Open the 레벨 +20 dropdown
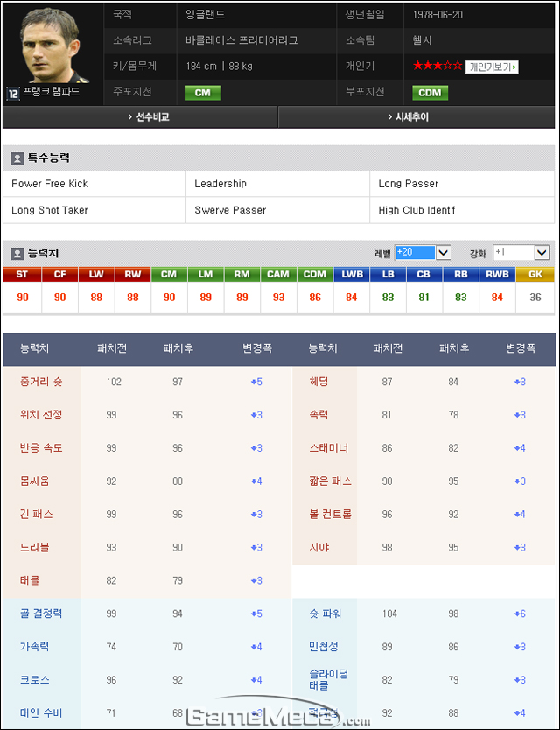The width and height of the screenshot is (560, 730). pyautogui.click(x=423, y=253)
